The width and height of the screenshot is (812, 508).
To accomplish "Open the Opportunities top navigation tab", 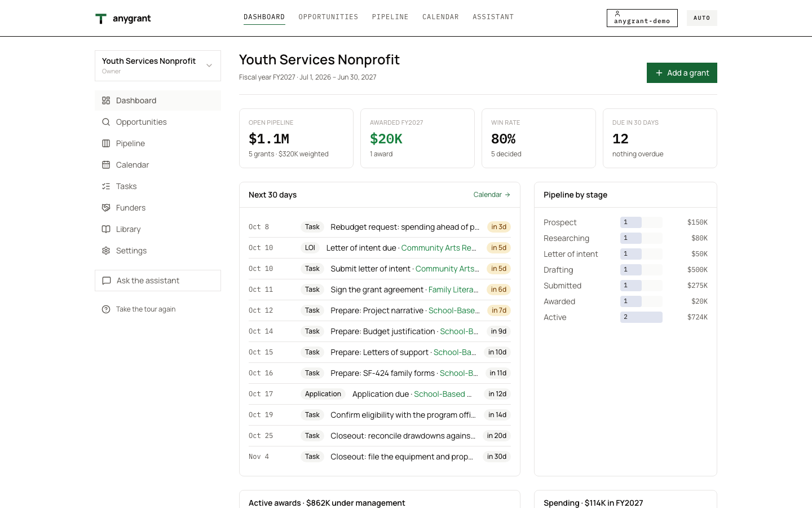I will pyautogui.click(x=329, y=17).
